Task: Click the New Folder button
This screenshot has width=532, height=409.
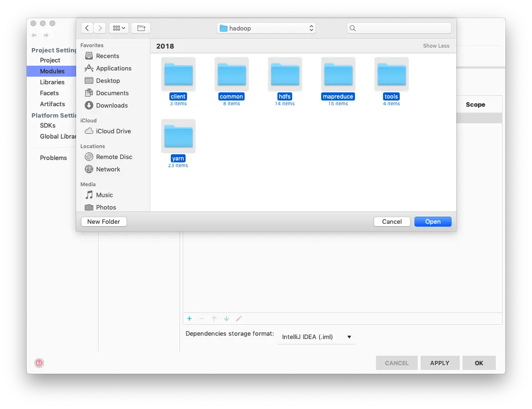Action: coord(103,221)
